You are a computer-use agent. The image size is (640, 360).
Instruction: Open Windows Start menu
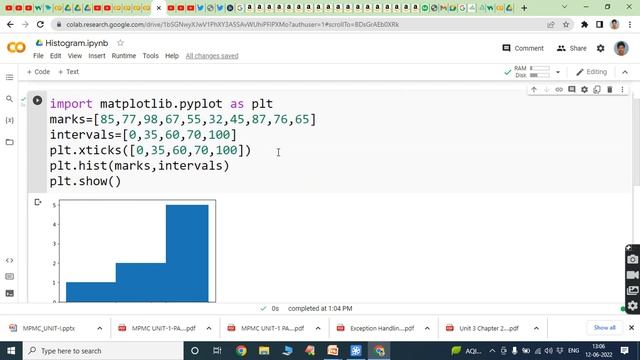(x=11, y=351)
